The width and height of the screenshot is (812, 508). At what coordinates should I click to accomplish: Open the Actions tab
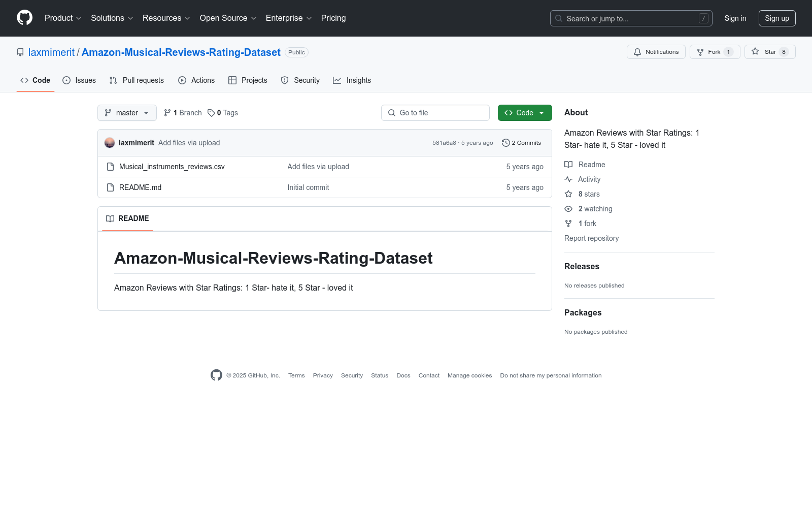point(196,80)
